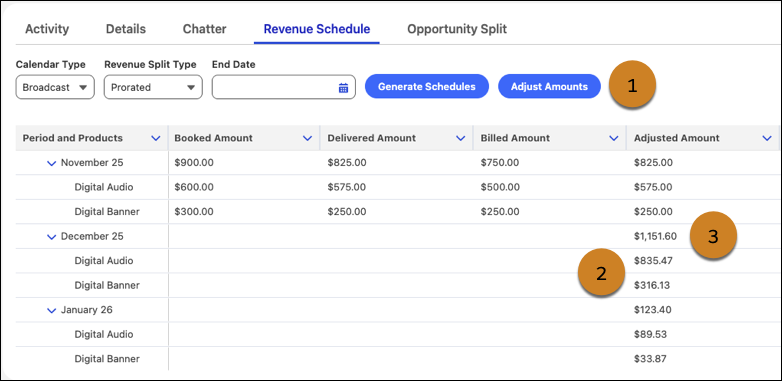Click the $1,151.60 adjusted amount cell
Screen dimensions: 782x381
tap(655, 236)
